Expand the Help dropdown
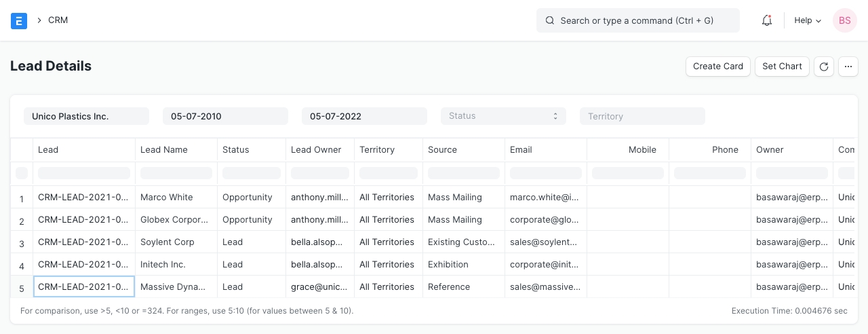Viewport: 868px width, 334px height. (807, 20)
